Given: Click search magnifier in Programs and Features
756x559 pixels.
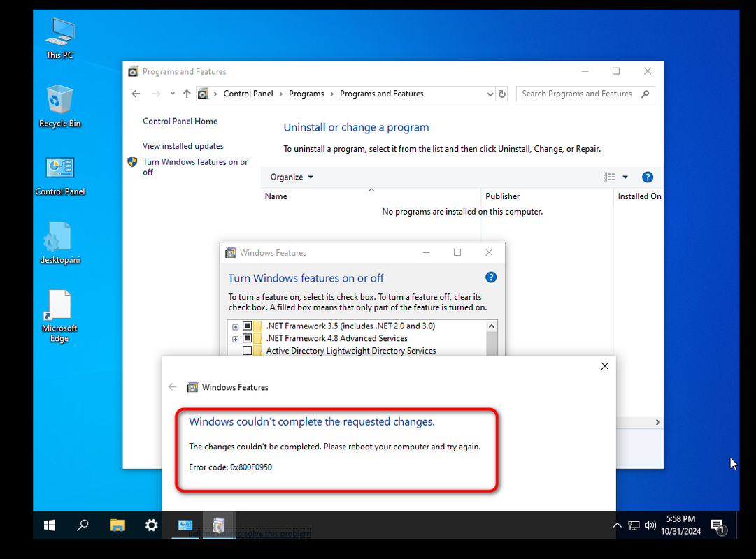Looking at the screenshot, I should click(x=645, y=94).
